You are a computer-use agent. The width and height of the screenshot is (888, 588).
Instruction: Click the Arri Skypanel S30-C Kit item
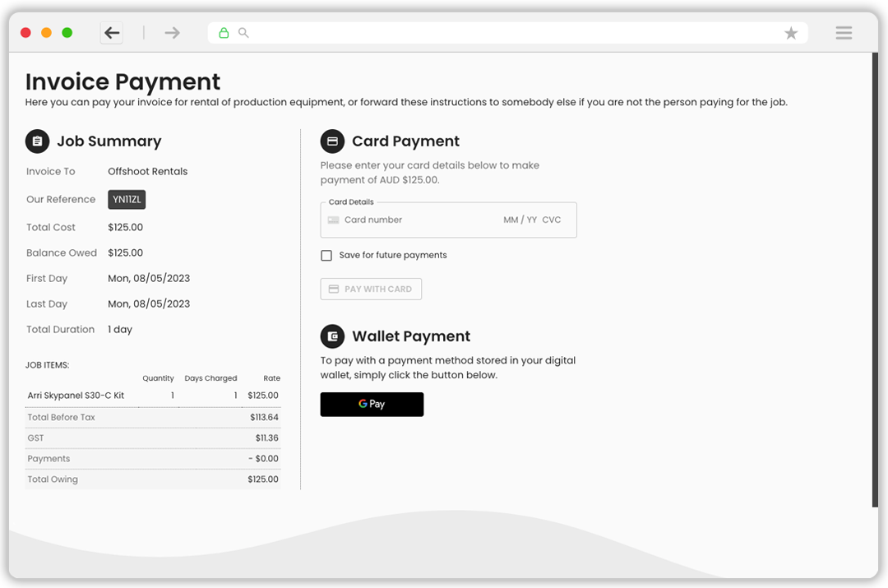(76, 396)
